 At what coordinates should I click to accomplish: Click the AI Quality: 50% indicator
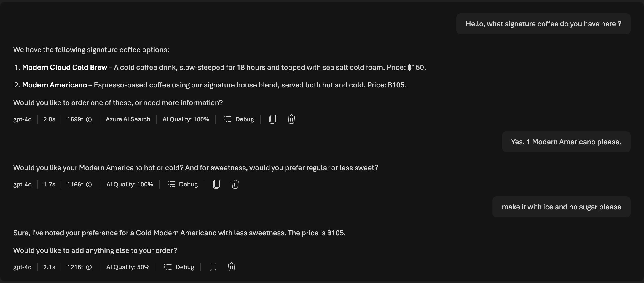[x=128, y=267]
